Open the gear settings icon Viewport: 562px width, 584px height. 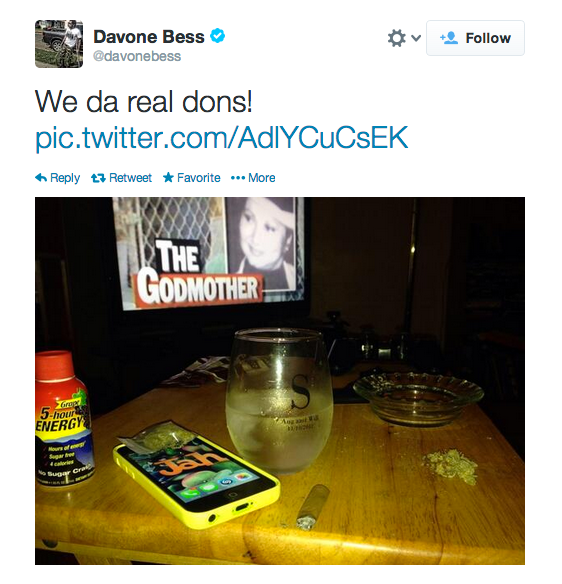pyautogui.click(x=396, y=38)
